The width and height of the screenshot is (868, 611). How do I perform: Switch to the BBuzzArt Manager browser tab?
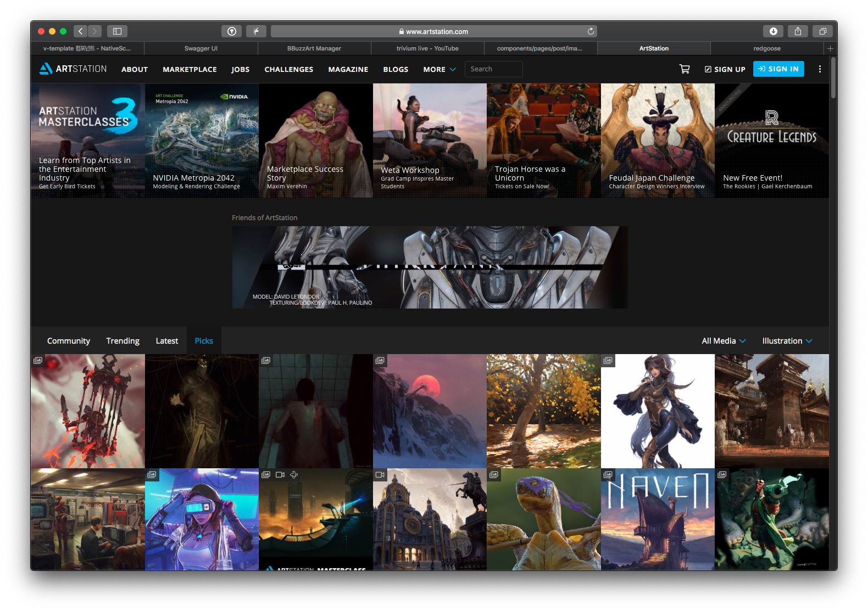coord(314,48)
